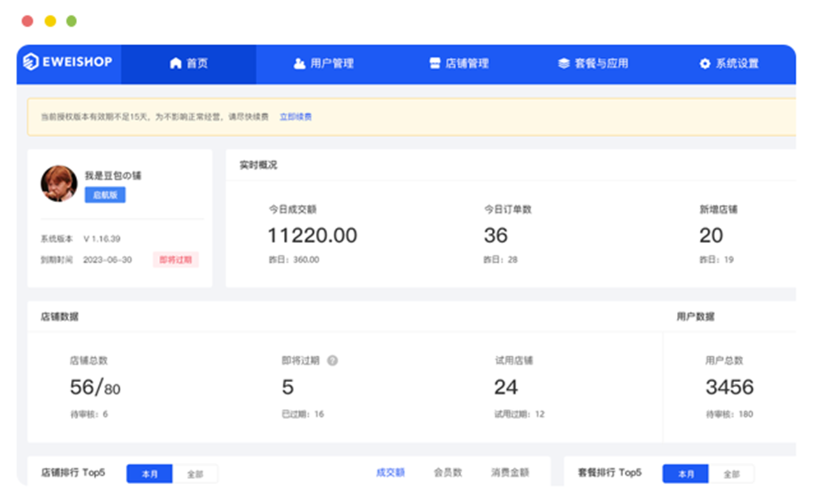Select 全部 in 店铺排行 Top5
814x504 pixels.
[195, 474]
